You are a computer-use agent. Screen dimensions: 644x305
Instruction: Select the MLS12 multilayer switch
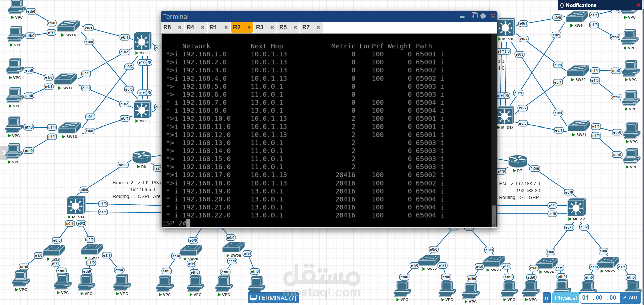click(577, 207)
